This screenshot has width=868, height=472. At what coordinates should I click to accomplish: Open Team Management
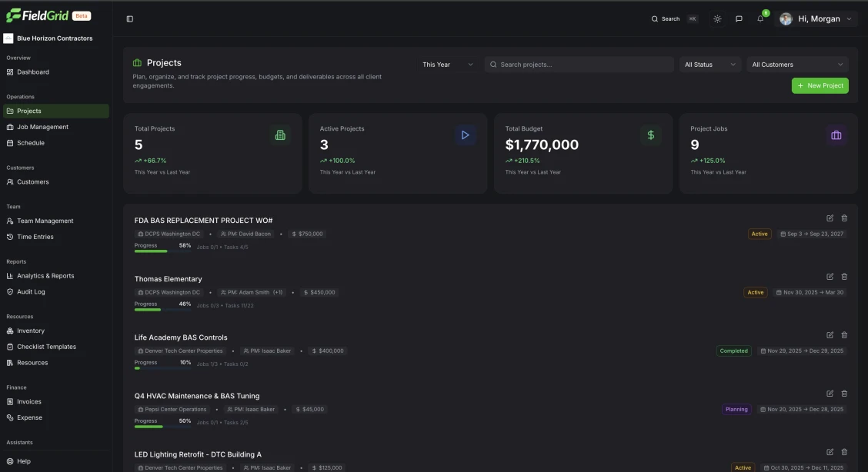pyautogui.click(x=55, y=221)
